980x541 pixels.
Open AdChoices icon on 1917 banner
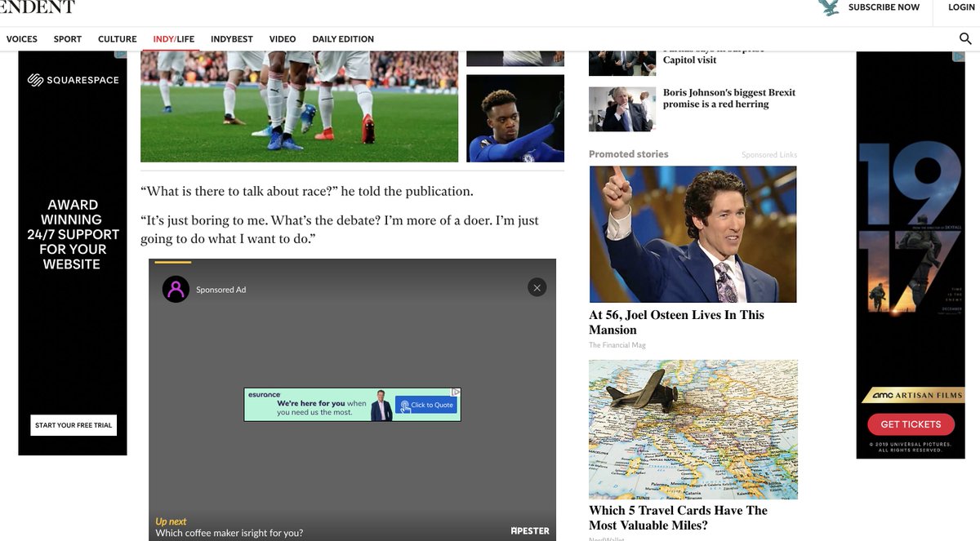[x=959, y=56]
